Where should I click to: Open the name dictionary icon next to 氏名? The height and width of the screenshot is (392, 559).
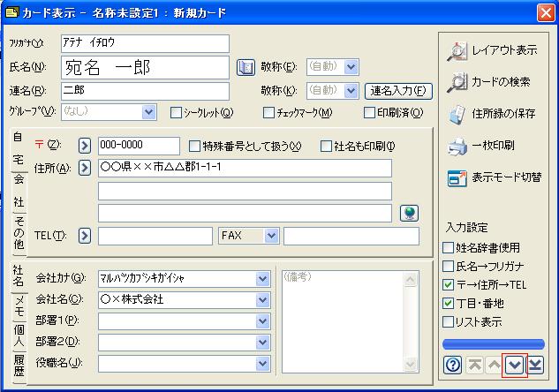[246, 67]
